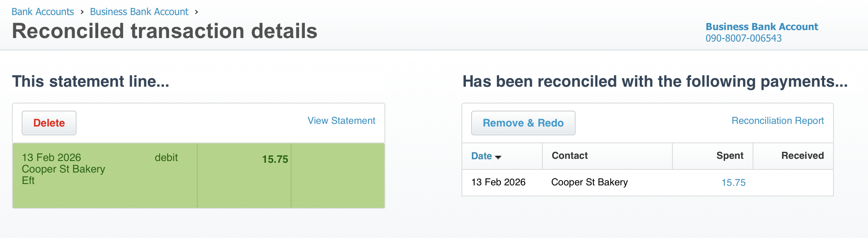Open the Reconciliation Report link

tap(777, 121)
